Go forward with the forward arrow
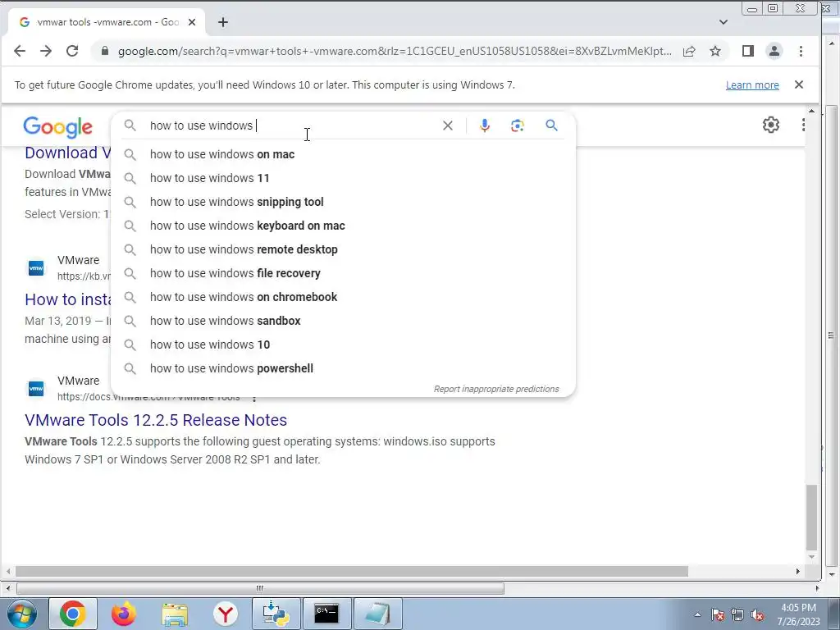The height and width of the screenshot is (630, 840). [46, 51]
